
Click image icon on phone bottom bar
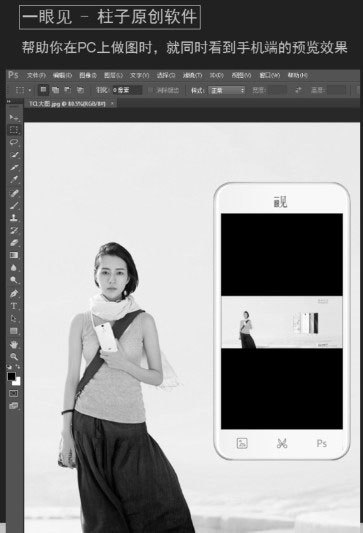pyautogui.click(x=242, y=443)
